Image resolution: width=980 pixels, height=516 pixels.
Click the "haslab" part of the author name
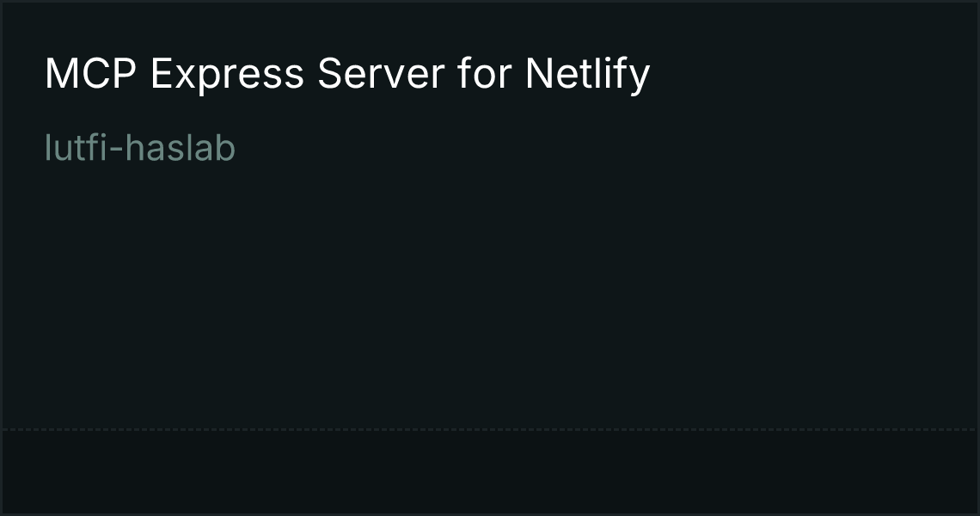180,148
